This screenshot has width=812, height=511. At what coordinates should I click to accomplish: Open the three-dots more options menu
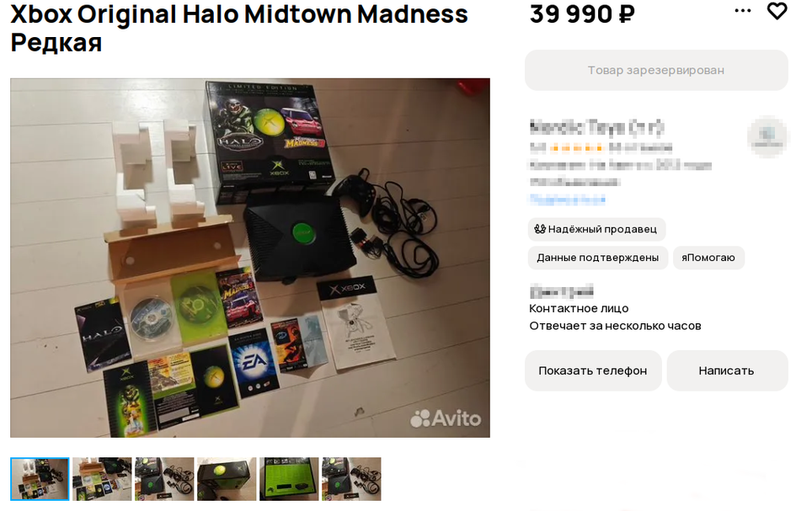point(743,11)
